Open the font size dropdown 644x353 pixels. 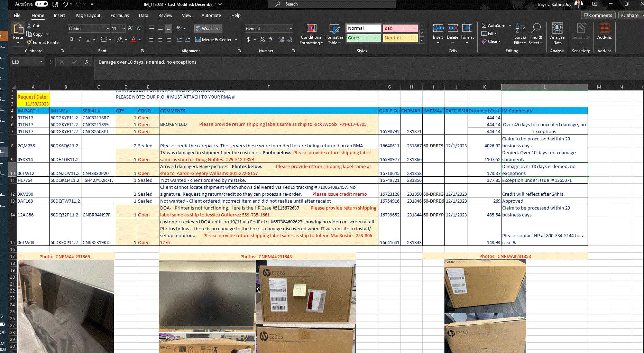pos(123,29)
